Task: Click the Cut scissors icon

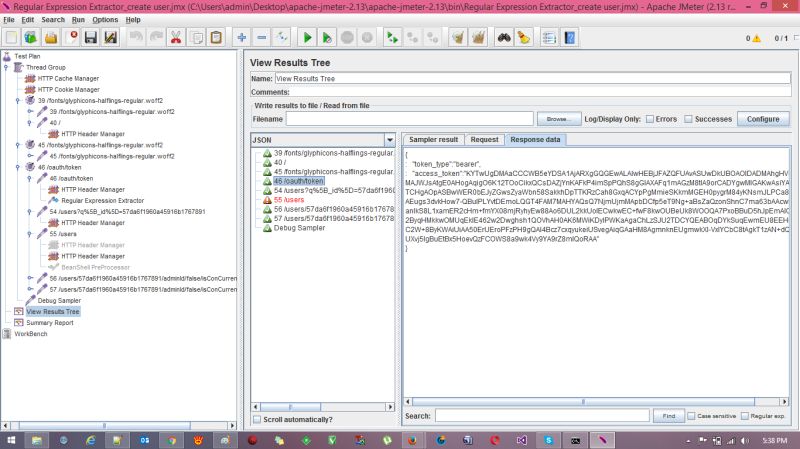Action: pos(176,37)
